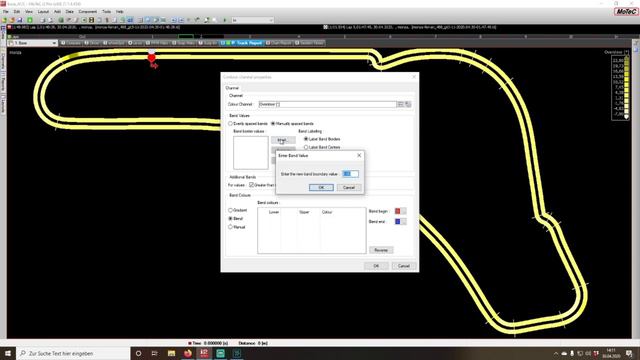Click the rightmost icon beside the Colour Channel field

(x=408, y=104)
